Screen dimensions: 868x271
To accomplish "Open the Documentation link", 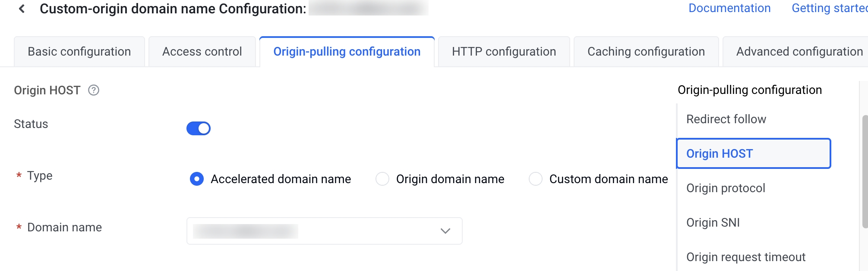I will 729,8.
